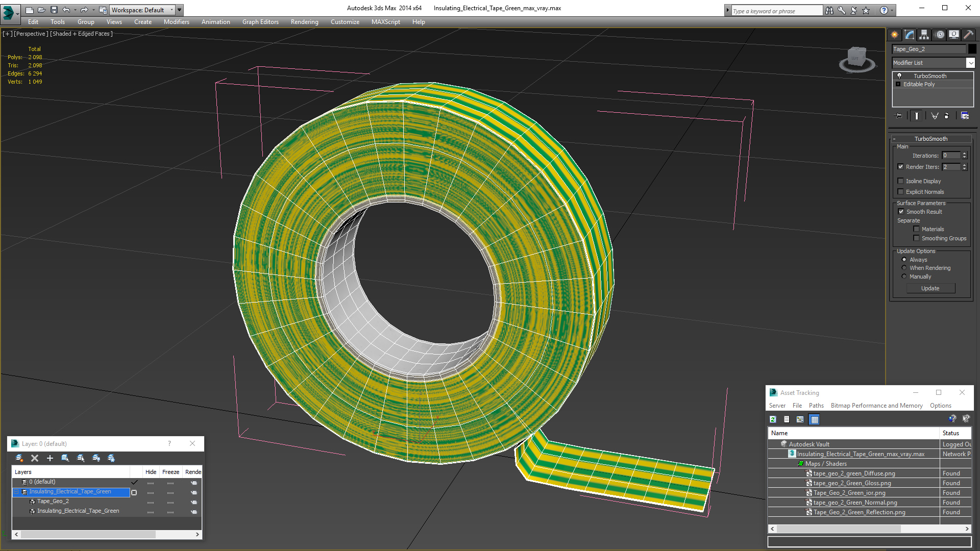Image resolution: width=980 pixels, height=551 pixels.
Task: Check Separate by Smoothing Groups checkbox
Action: (916, 238)
